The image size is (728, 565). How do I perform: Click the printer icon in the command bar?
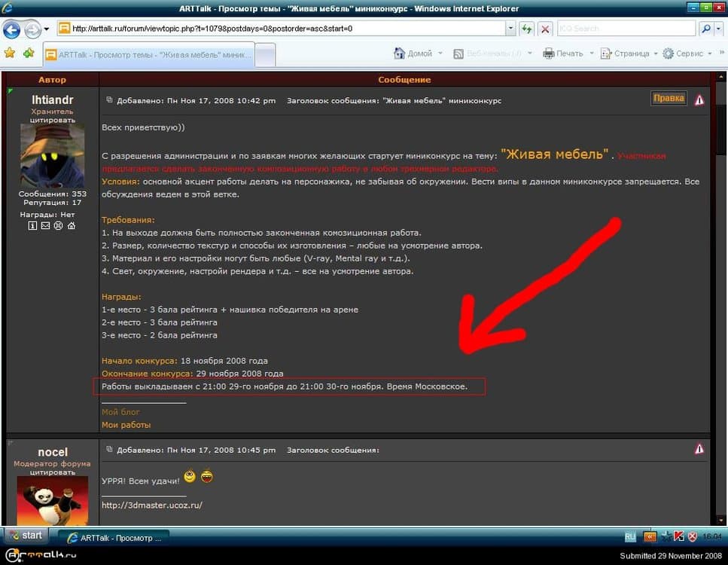click(549, 53)
